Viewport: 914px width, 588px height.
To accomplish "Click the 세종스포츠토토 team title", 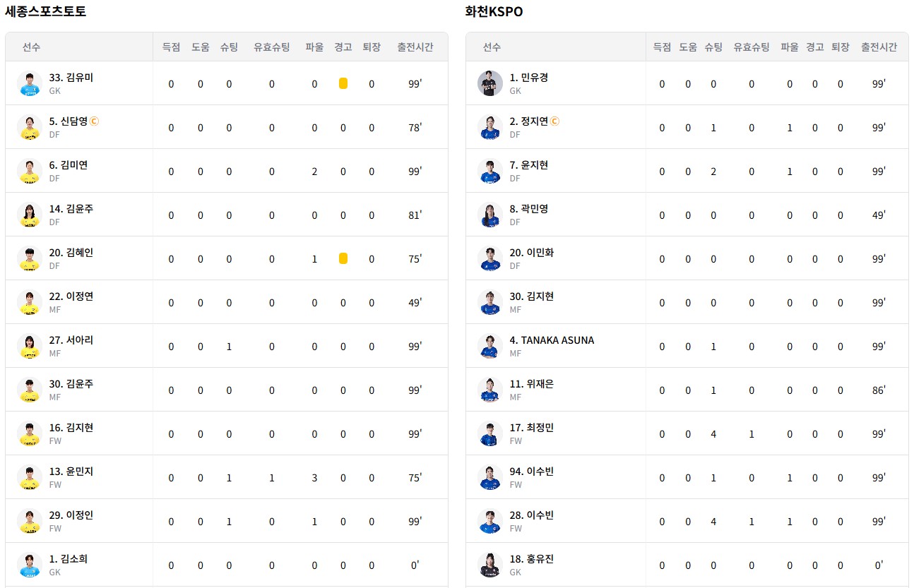I will coord(46,11).
